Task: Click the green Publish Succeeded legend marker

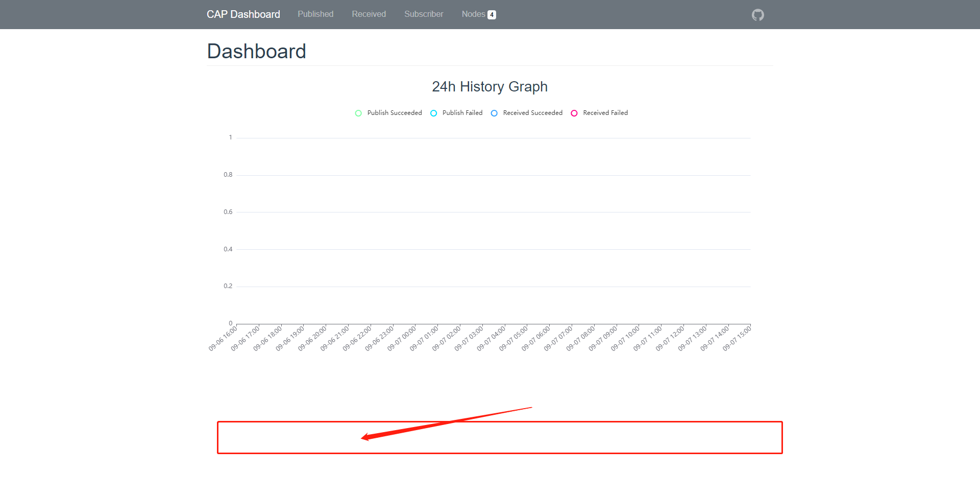Action: click(x=358, y=113)
